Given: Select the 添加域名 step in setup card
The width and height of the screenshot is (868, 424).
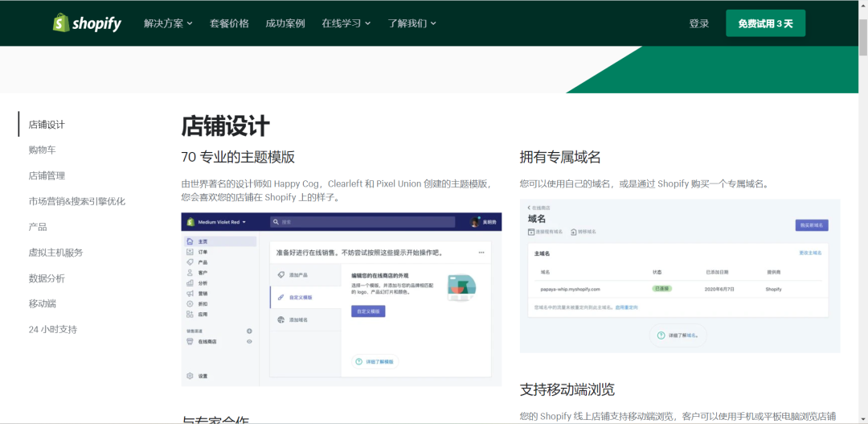Looking at the screenshot, I should tap(305, 319).
